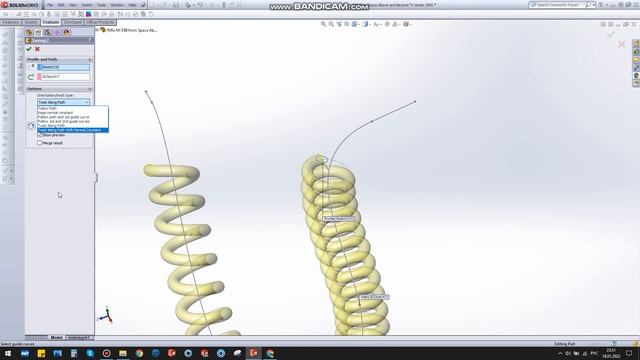This screenshot has width=640, height=360.
Task: Click the Zoom to Fit view icon
Action: [x=323, y=24]
